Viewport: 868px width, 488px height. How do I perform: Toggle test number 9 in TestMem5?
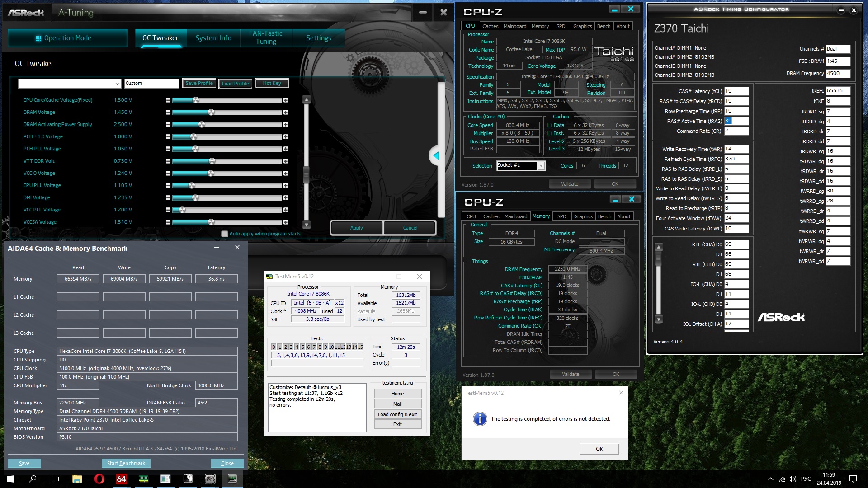tap(325, 347)
